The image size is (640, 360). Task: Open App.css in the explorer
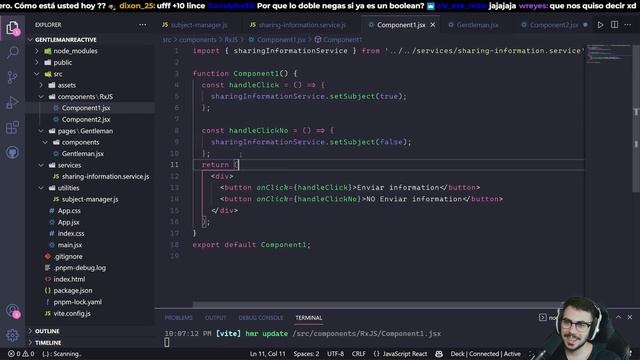click(69, 211)
